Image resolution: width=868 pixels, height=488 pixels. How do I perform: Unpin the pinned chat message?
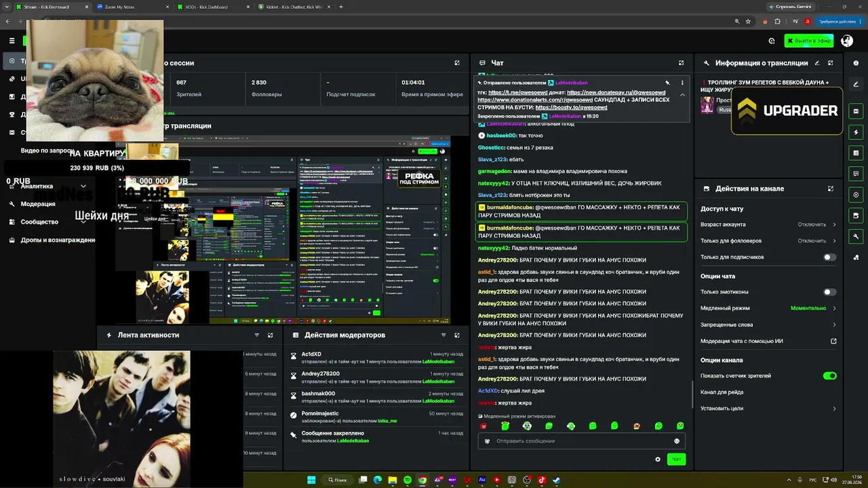click(667, 83)
